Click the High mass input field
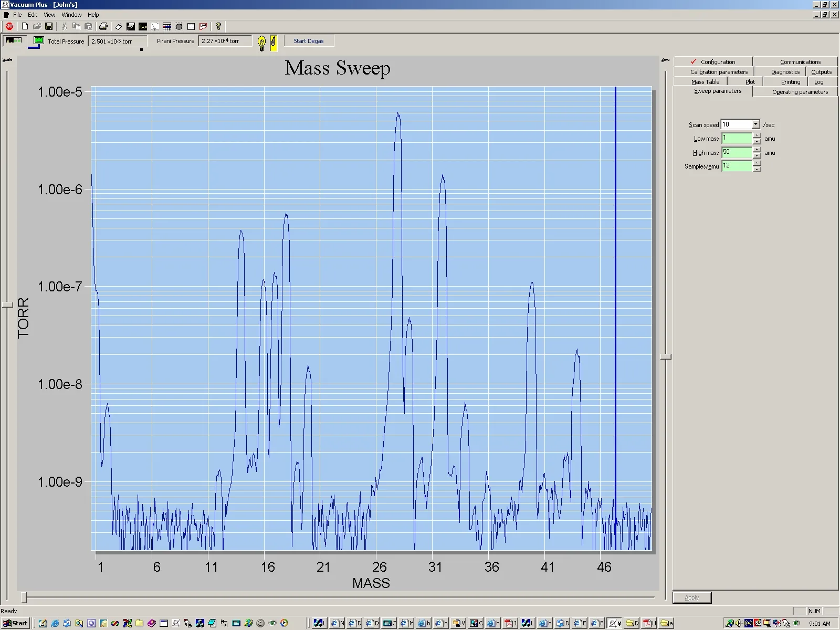The image size is (840, 630). tap(737, 152)
